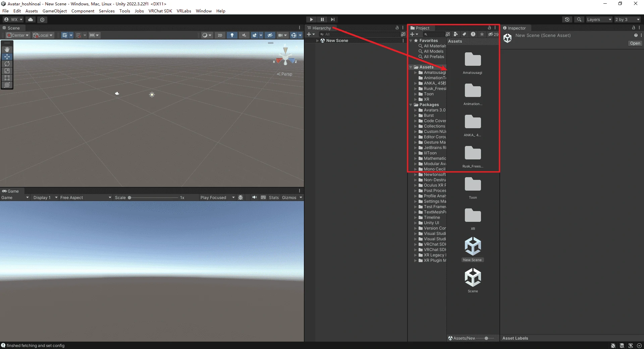Click the Stats button in Game view
The image size is (644, 349).
pyautogui.click(x=274, y=198)
